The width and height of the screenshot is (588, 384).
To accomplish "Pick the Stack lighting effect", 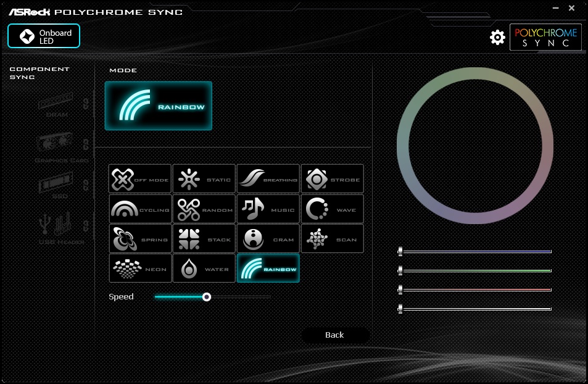I will [204, 238].
